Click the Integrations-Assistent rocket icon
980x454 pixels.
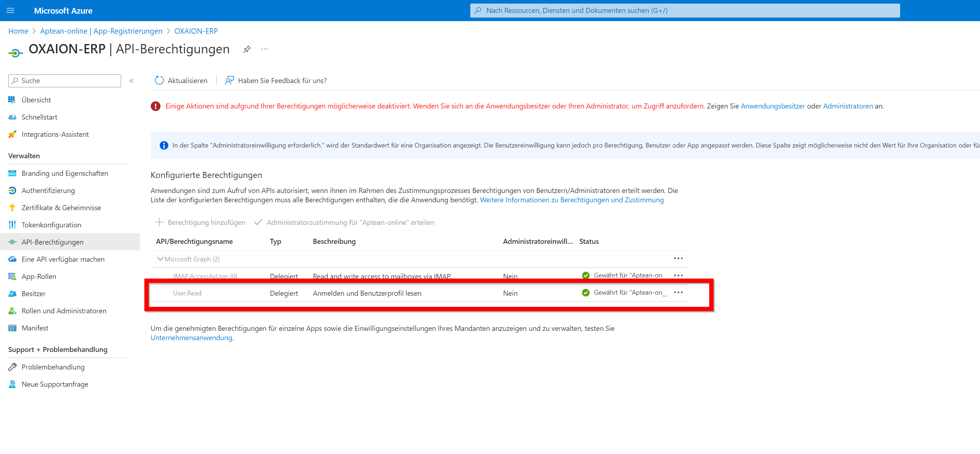12,134
